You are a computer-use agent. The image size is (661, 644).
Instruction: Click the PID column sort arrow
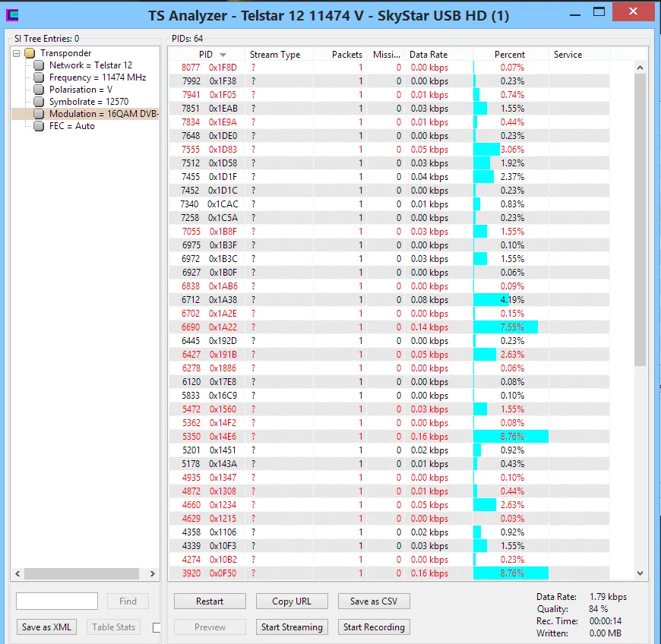(223, 55)
